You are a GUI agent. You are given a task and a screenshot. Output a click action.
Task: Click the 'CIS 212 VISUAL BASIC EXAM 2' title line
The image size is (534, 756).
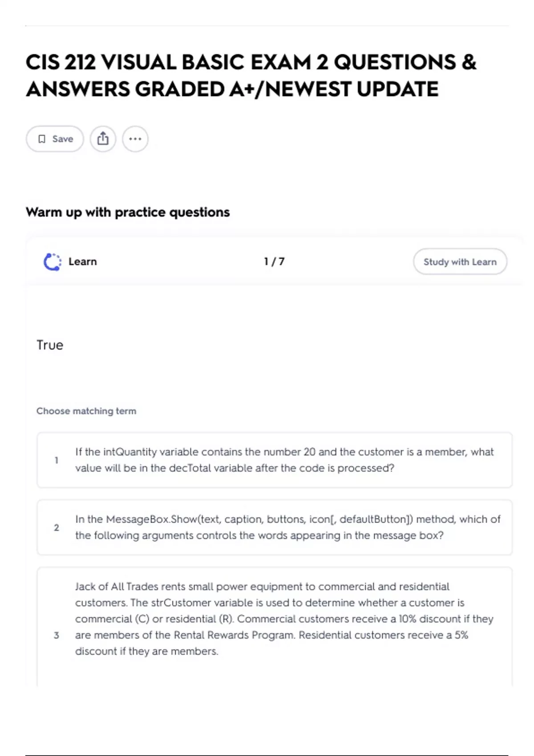tap(251, 62)
